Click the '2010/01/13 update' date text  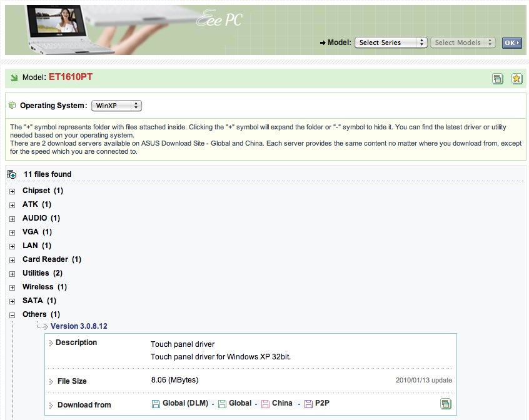[424, 380]
